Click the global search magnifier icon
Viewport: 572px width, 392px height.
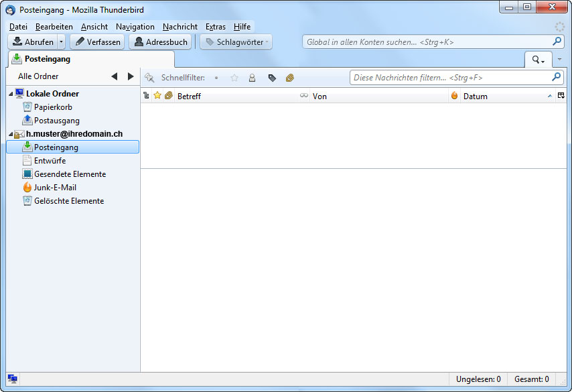click(x=557, y=42)
